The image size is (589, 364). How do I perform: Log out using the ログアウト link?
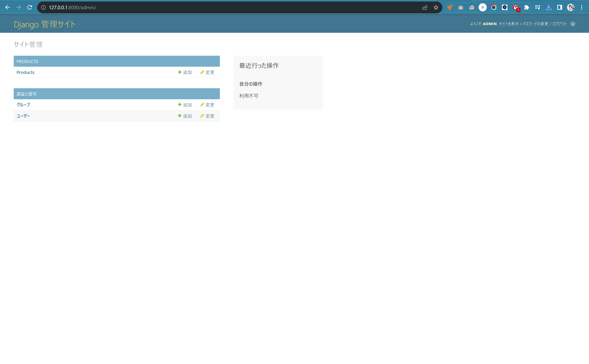pos(559,24)
